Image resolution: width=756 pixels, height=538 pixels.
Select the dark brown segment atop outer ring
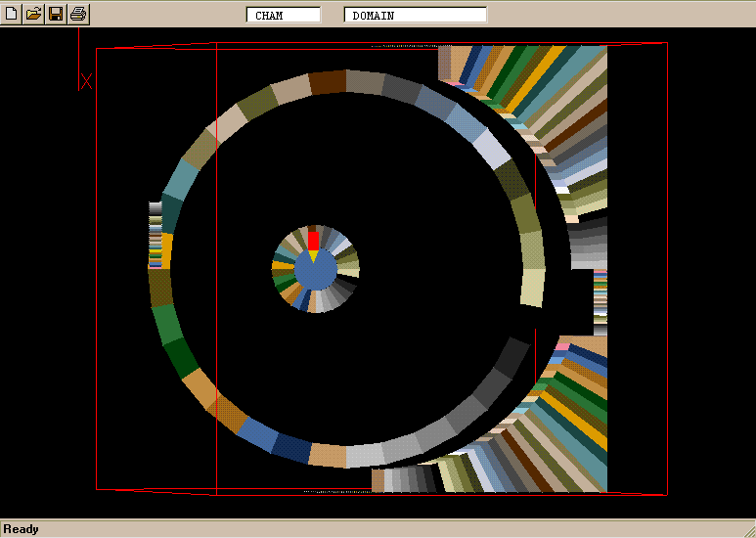[x=328, y=82]
